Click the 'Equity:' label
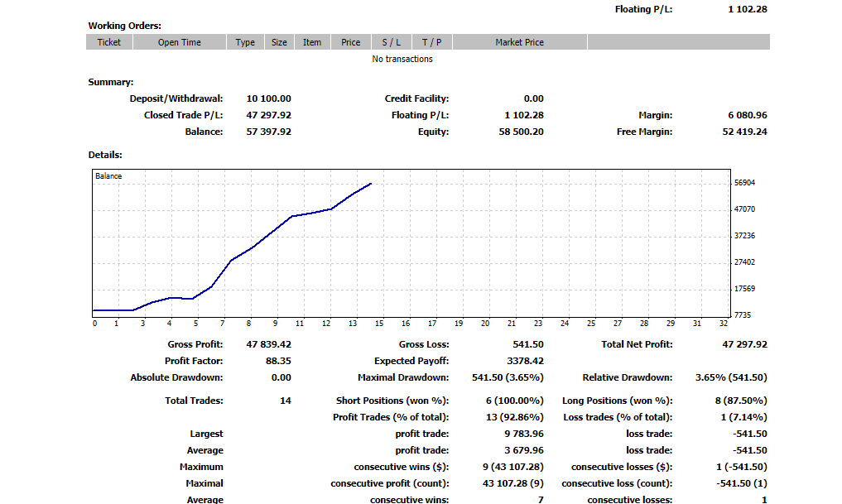 433,132
